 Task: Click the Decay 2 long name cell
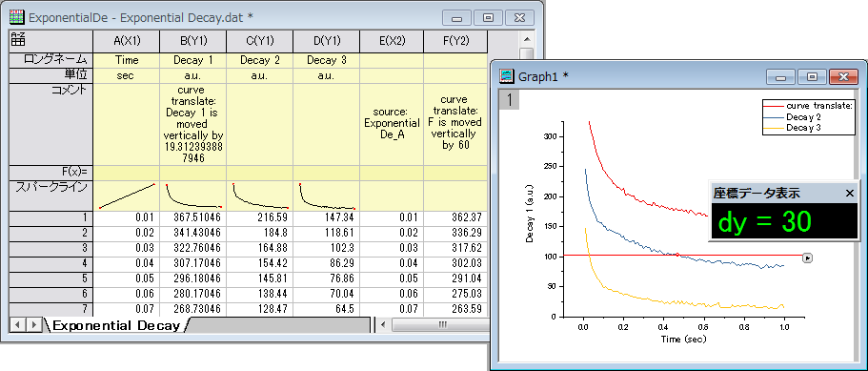pyautogui.click(x=259, y=60)
